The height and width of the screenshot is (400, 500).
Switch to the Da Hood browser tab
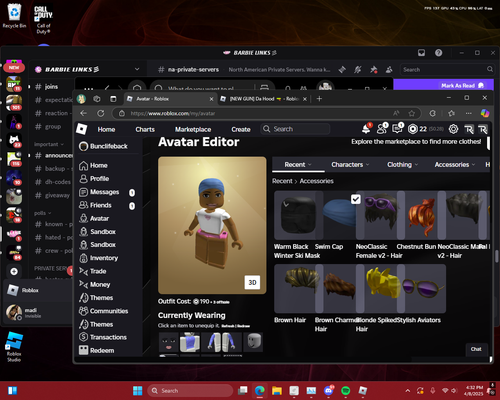263,99
